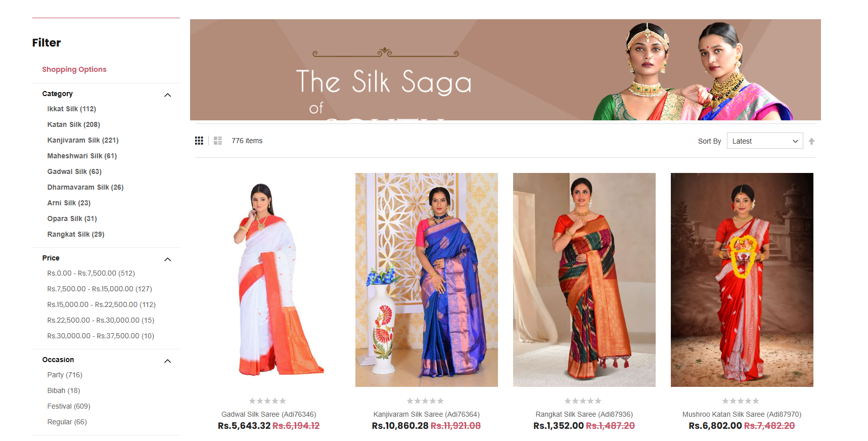This screenshot has width=868, height=441.
Task: Click star rating under Mushroo Katan Silk Saree
Action: (741, 401)
